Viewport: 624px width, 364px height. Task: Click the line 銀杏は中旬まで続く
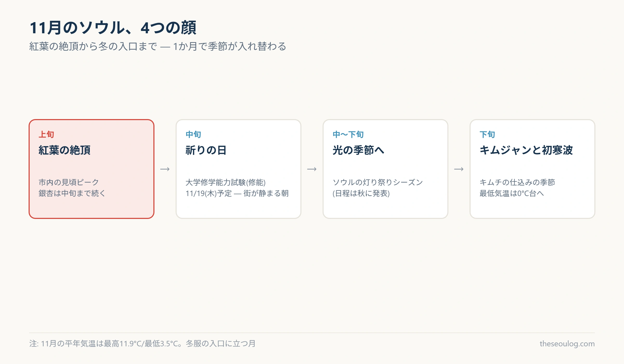pyautogui.click(x=72, y=193)
